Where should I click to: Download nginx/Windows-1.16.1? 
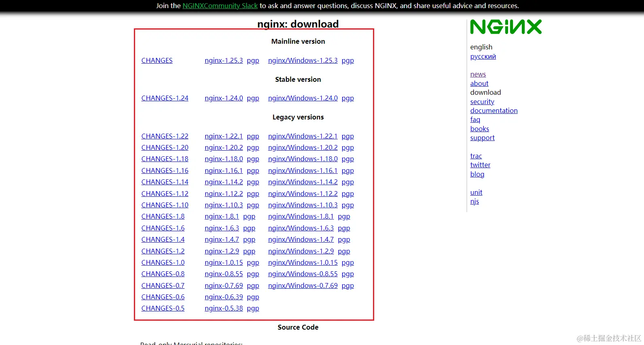point(303,170)
